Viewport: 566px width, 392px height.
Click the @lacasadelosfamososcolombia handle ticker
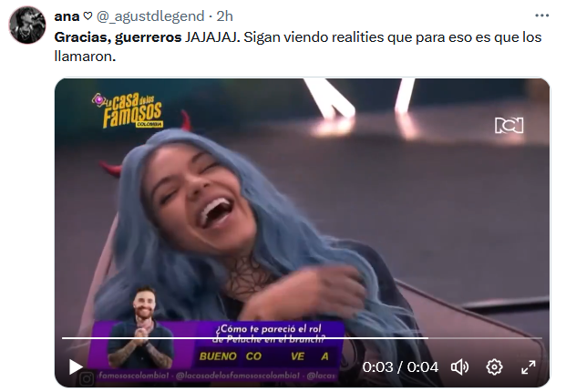click(x=237, y=376)
